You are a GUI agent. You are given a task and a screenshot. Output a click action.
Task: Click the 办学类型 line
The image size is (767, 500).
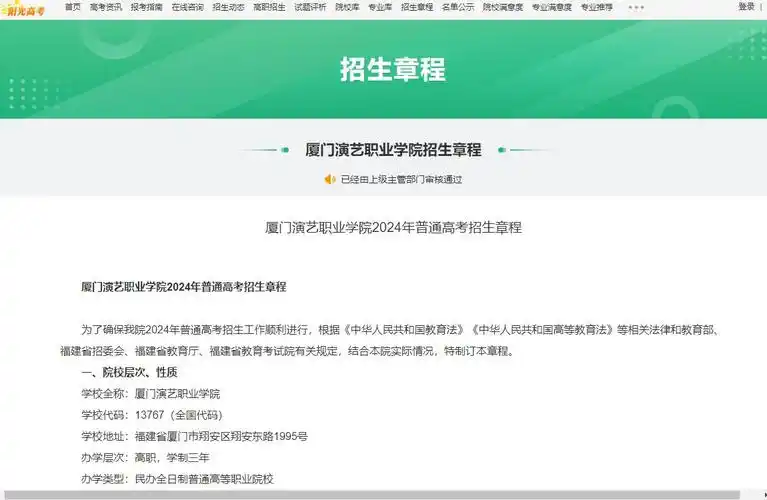click(x=177, y=479)
